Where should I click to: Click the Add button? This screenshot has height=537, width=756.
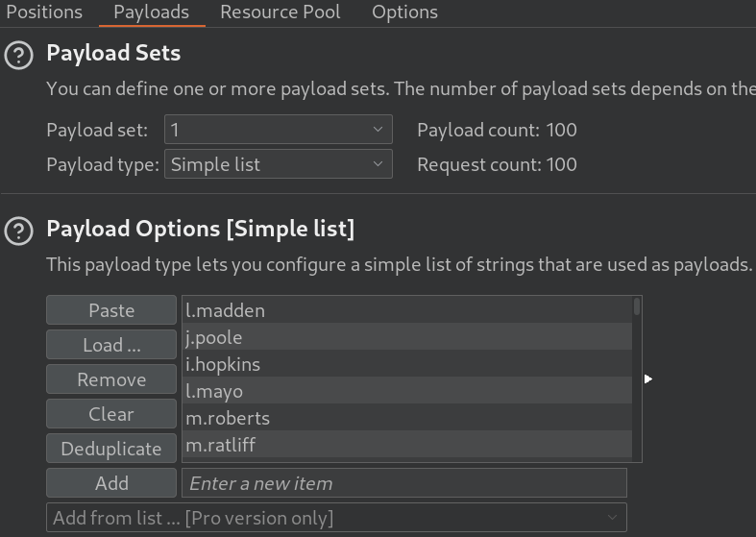(111, 483)
